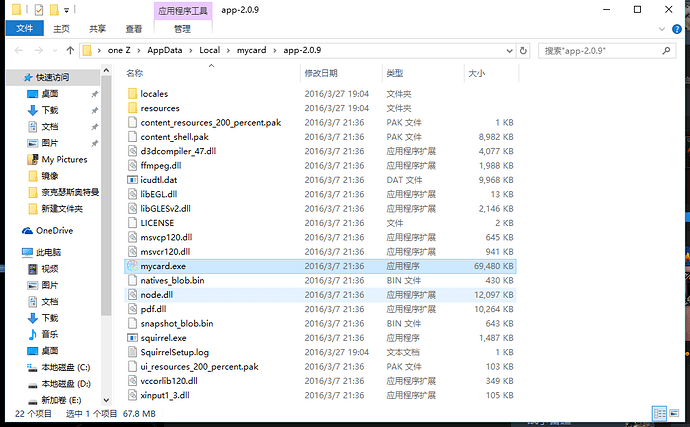Select the Squirrel.exe file icon
Image resolution: width=690 pixels, height=427 pixels.
[132, 338]
